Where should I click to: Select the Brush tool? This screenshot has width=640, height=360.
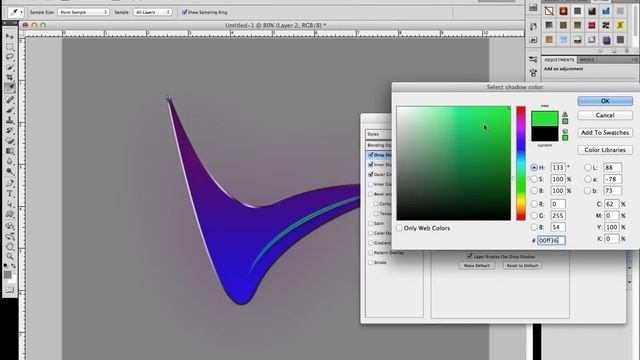10,110
